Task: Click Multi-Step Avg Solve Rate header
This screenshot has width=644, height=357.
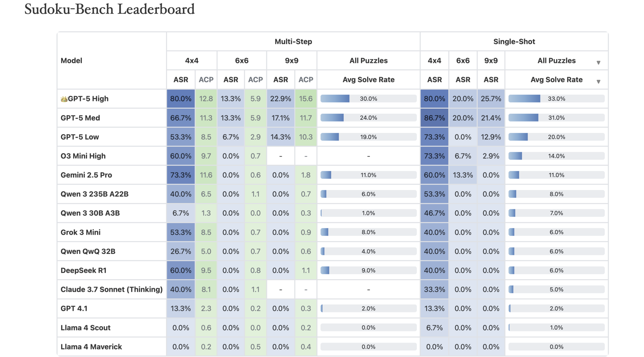Action: coord(368,80)
